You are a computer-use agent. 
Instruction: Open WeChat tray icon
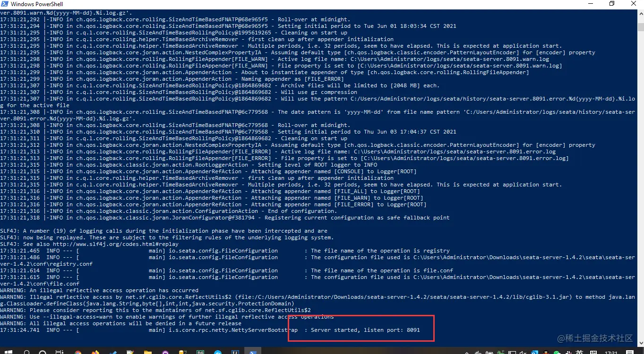[x=557, y=352]
